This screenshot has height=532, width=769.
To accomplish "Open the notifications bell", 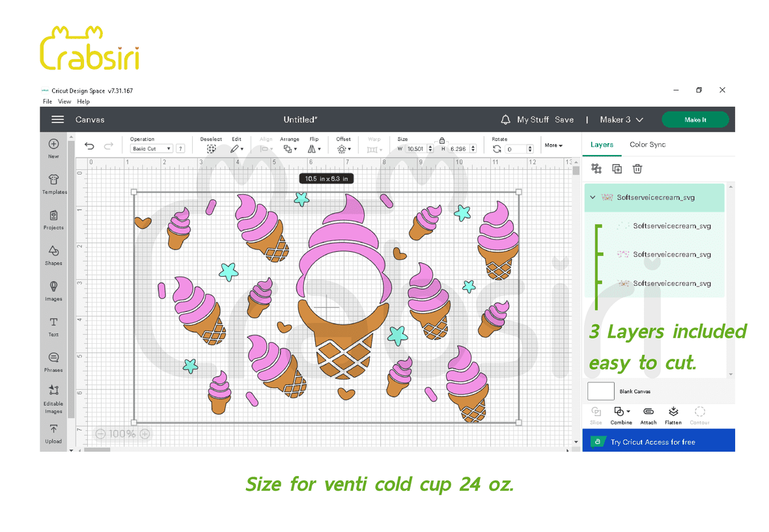I will (505, 120).
